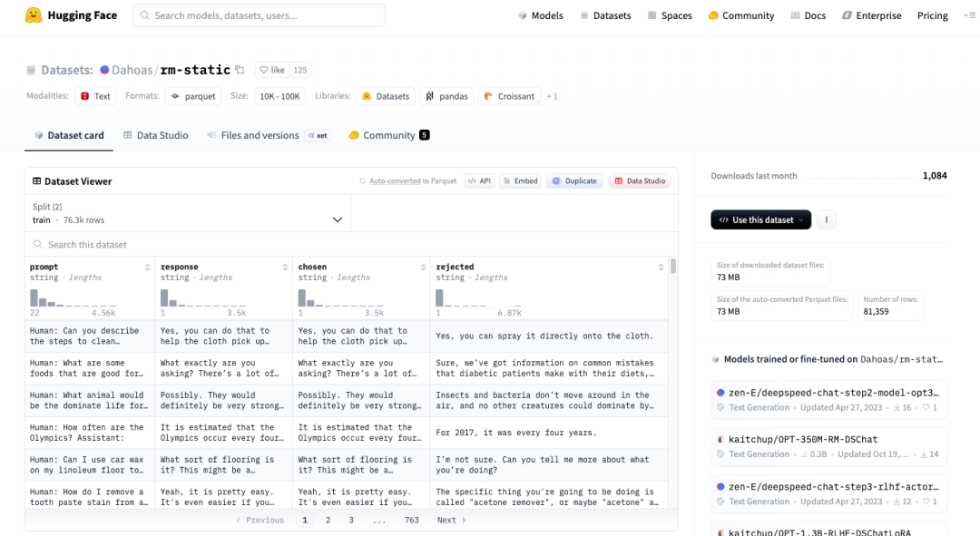Open the API button in Dataset Viewer
Image resolution: width=980 pixels, height=536 pixels.
click(x=479, y=181)
